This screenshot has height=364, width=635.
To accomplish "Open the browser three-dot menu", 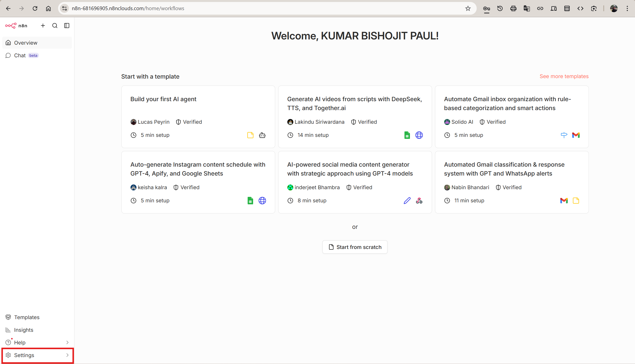I will pyautogui.click(x=627, y=8).
